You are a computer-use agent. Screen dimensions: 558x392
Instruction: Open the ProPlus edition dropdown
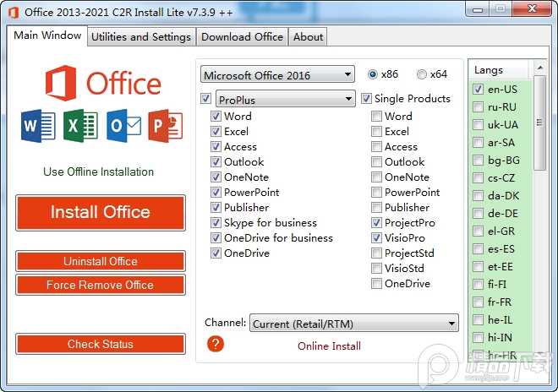pos(286,99)
